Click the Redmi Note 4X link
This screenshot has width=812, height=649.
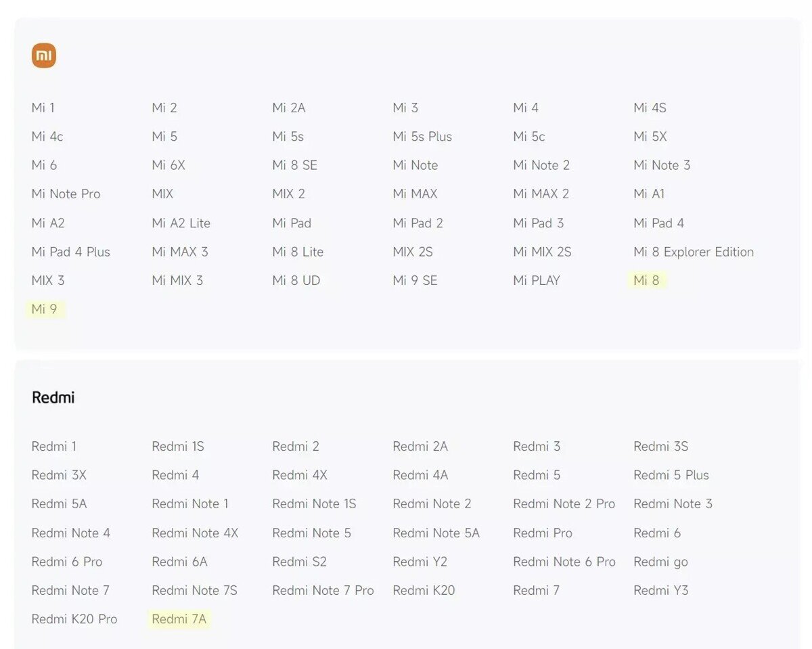(x=195, y=533)
